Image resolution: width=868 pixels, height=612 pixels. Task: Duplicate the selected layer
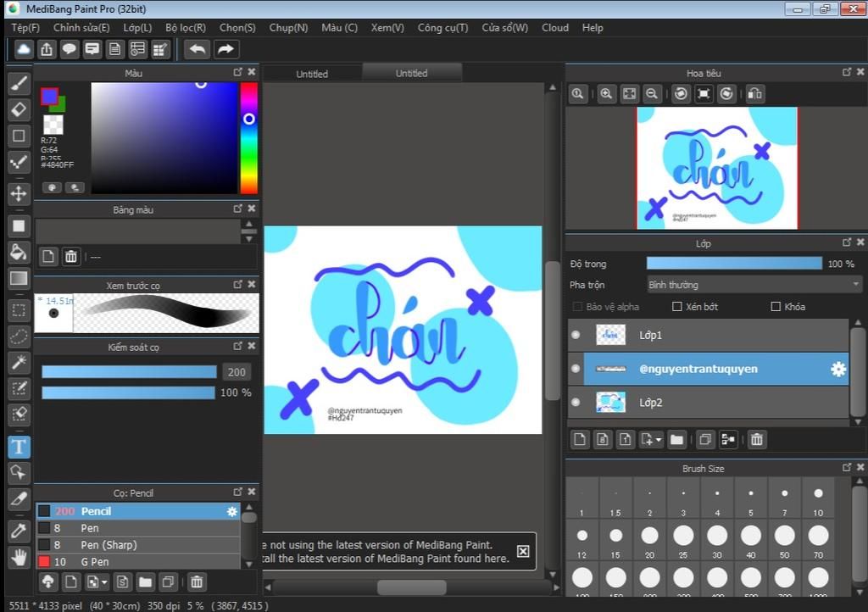click(704, 439)
